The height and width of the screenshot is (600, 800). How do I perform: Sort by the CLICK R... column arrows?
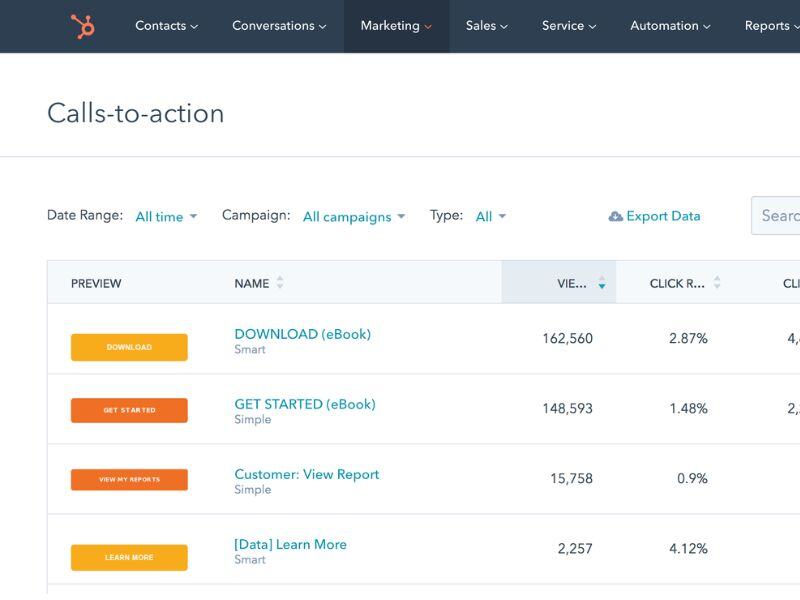(x=717, y=283)
